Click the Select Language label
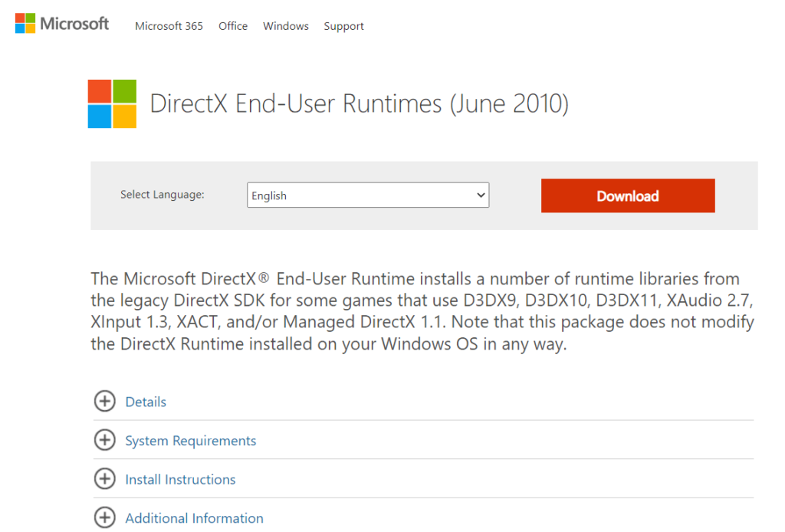The height and width of the screenshot is (532, 785). (x=163, y=195)
